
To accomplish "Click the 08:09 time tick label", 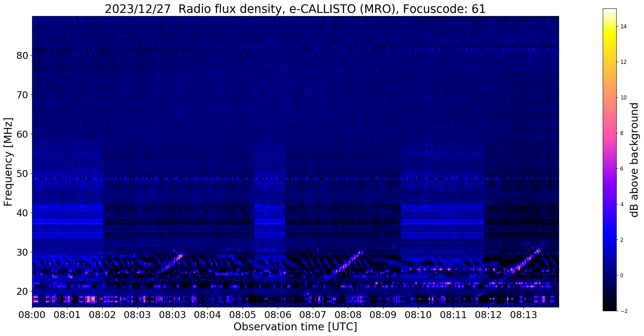I will point(383,314).
